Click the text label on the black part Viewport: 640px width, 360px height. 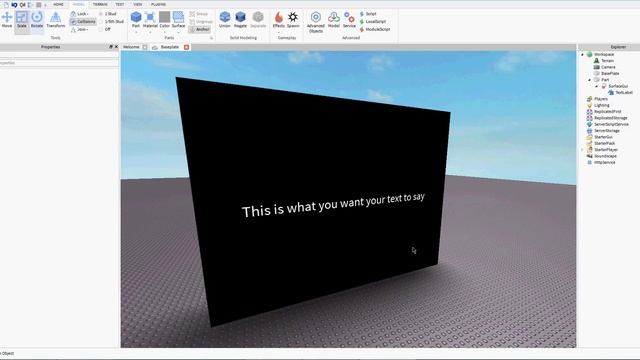point(333,205)
